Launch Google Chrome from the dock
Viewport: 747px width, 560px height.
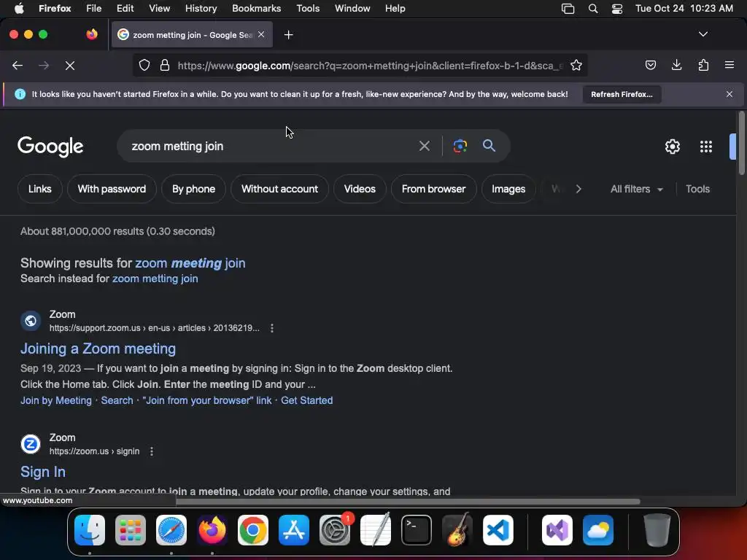(x=253, y=530)
